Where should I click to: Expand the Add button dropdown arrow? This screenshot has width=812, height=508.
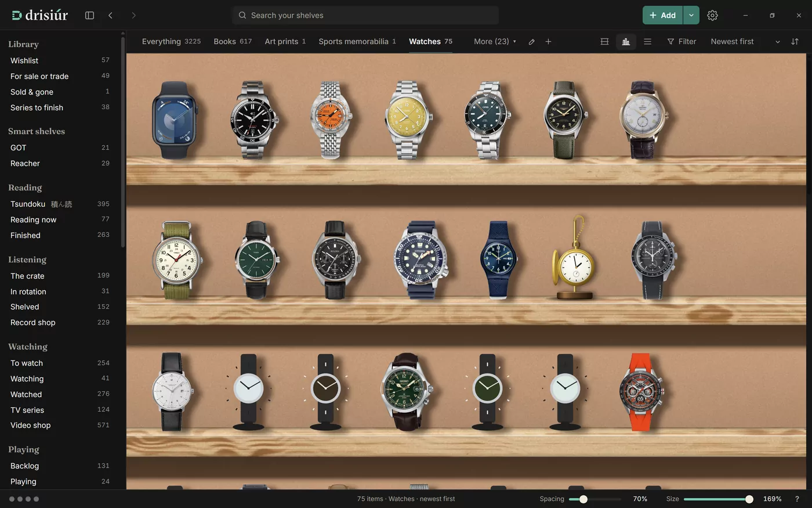coord(691,15)
